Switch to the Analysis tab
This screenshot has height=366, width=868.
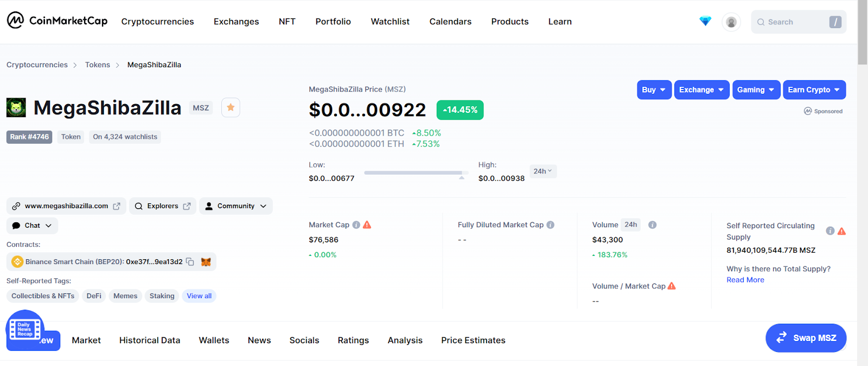pos(405,341)
